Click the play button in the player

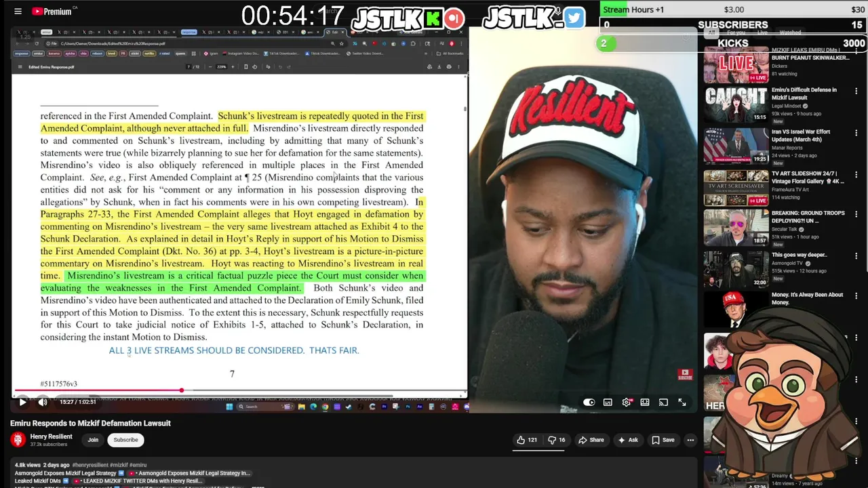coord(22,402)
